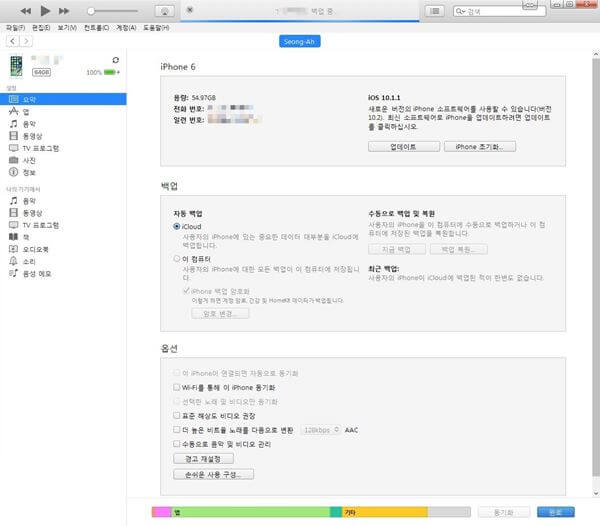Click the blue 완료 done button

[556, 512]
